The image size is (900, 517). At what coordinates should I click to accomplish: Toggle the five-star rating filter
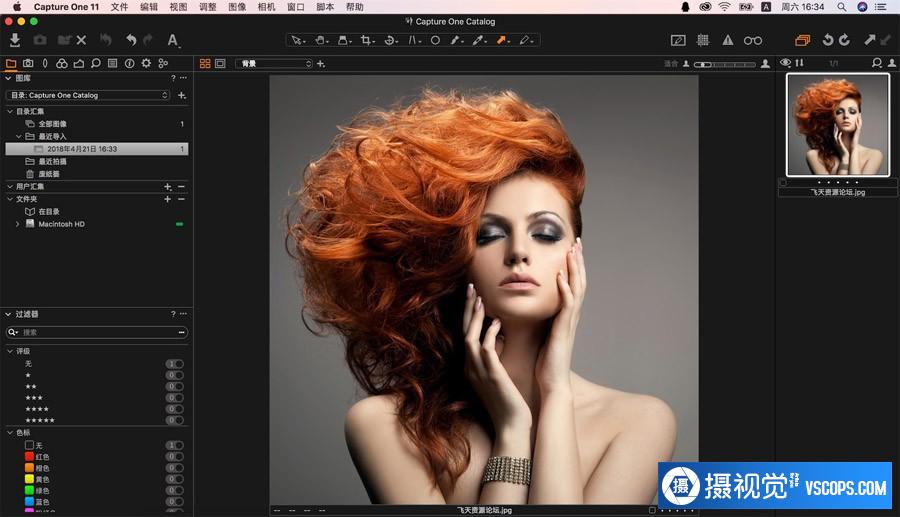click(174, 421)
